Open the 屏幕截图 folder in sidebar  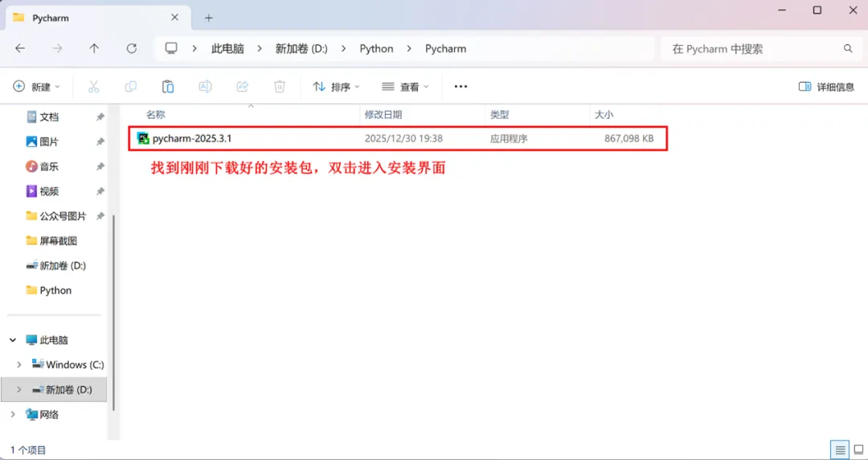tap(51, 240)
